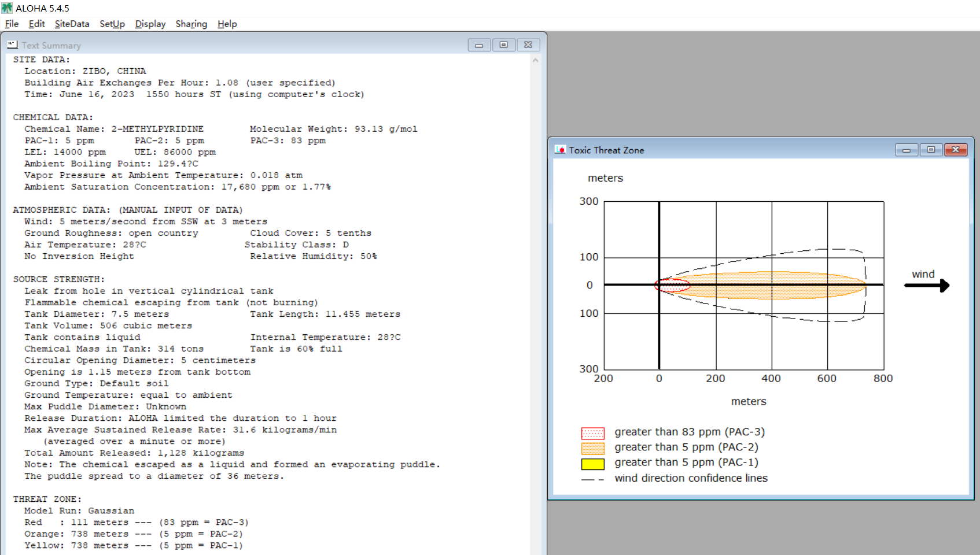Click 'Circular Opening Diameter: 5 centimeters' line
This screenshot has height=555, width=980.
(x=140, y=360)
